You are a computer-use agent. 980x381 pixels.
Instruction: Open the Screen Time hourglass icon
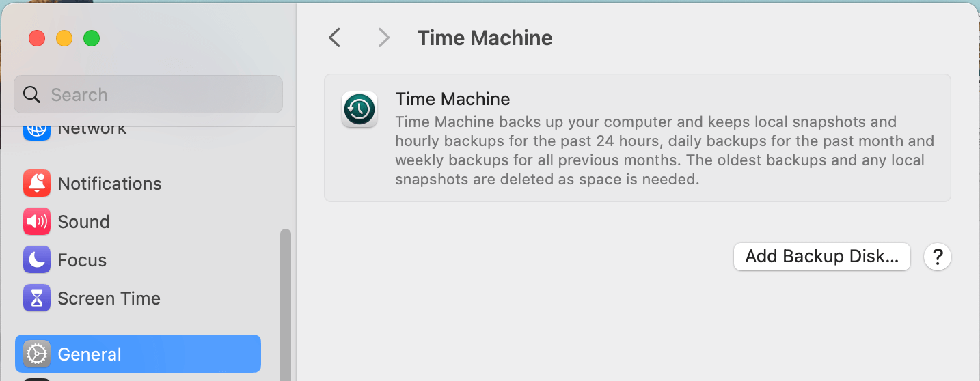pos(37,298)
